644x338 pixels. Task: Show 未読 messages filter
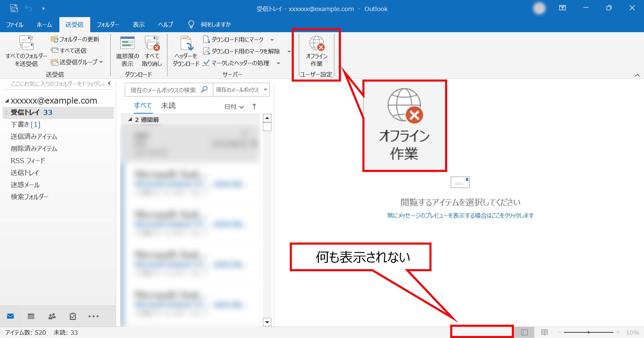pyautogui.click(x=168, y=106)
